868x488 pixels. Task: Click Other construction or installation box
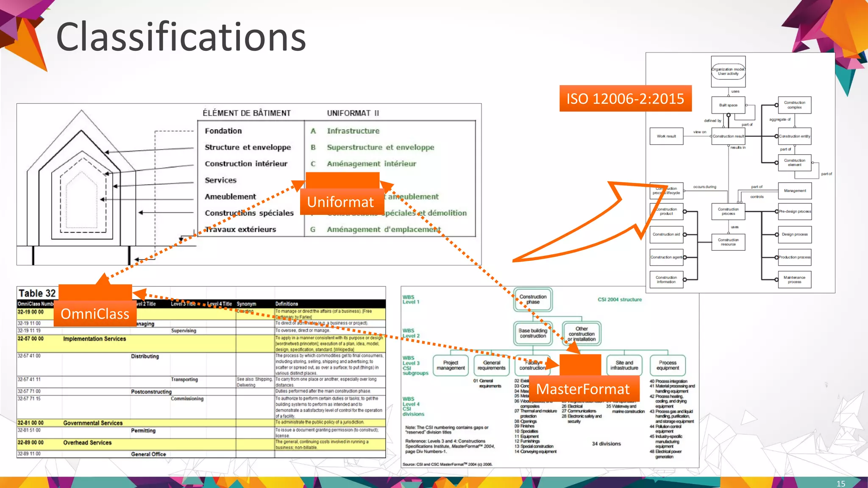(581, 334)
